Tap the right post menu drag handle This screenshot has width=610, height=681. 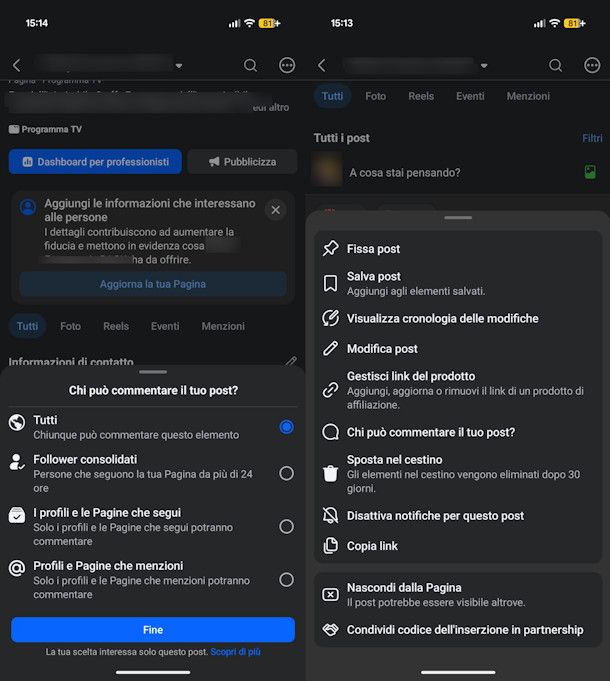[x=458, y=218]
